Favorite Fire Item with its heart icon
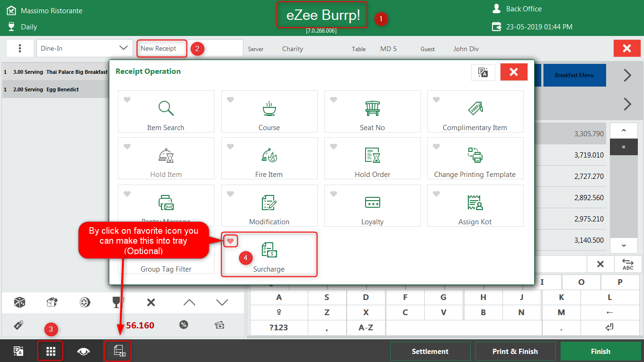Viewport: 644px width, 362px height. [x=230, y=146]
